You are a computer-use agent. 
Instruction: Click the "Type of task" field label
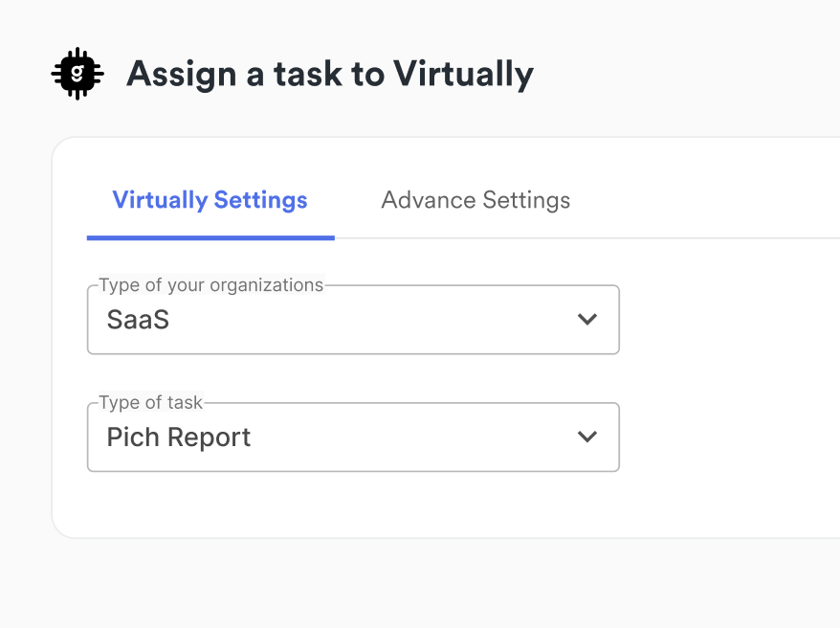point(151,403)
